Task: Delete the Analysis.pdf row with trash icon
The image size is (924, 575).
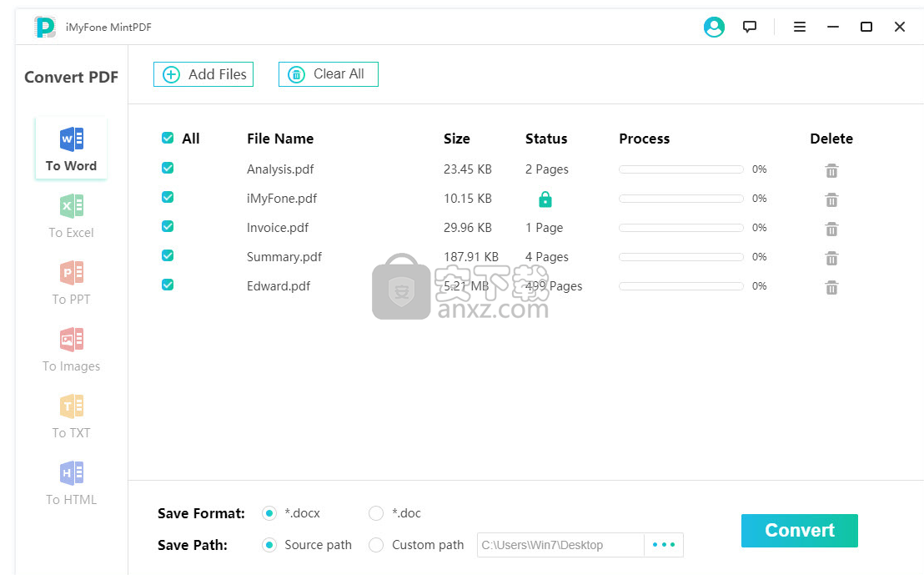Action: (x=831, y=170)
